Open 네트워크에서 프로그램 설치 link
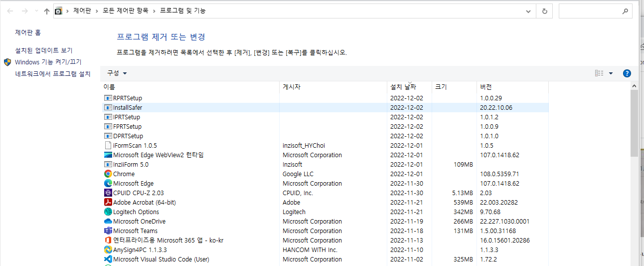644x266 pixels. click(x=53, y=74)
